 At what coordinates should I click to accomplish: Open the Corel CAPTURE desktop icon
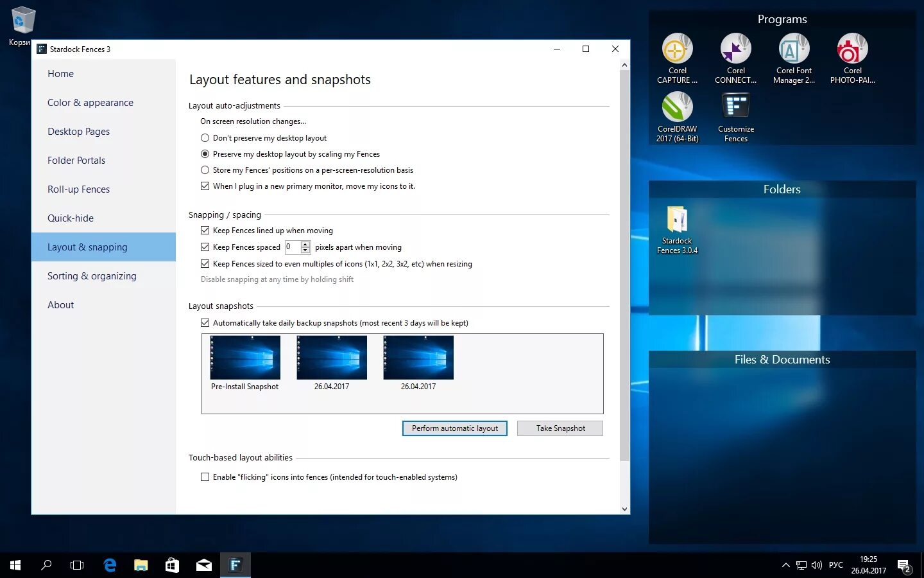click(677, 58)
